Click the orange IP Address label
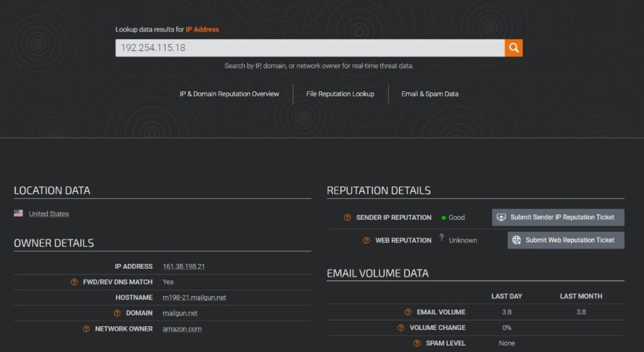The height and width of the screenshot is (352, 644). (202, 30)
